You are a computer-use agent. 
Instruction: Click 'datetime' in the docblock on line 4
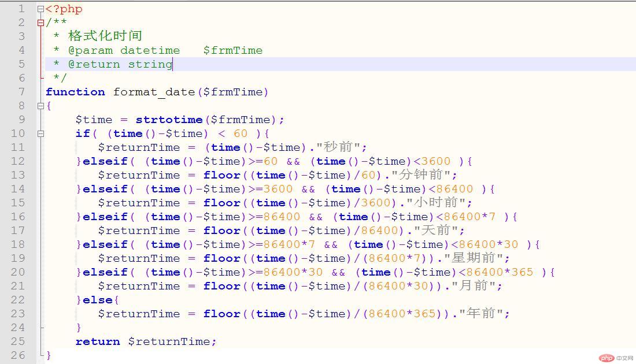pos(150,51)
